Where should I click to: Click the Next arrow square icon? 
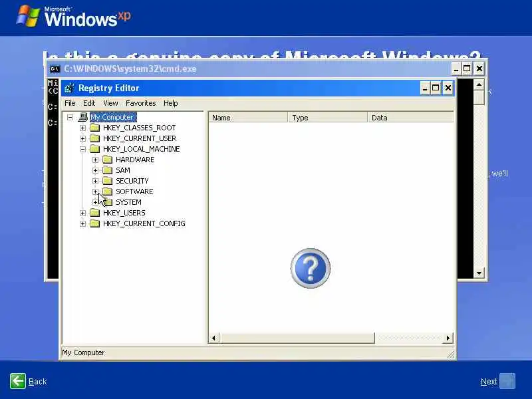pos(507,381)
